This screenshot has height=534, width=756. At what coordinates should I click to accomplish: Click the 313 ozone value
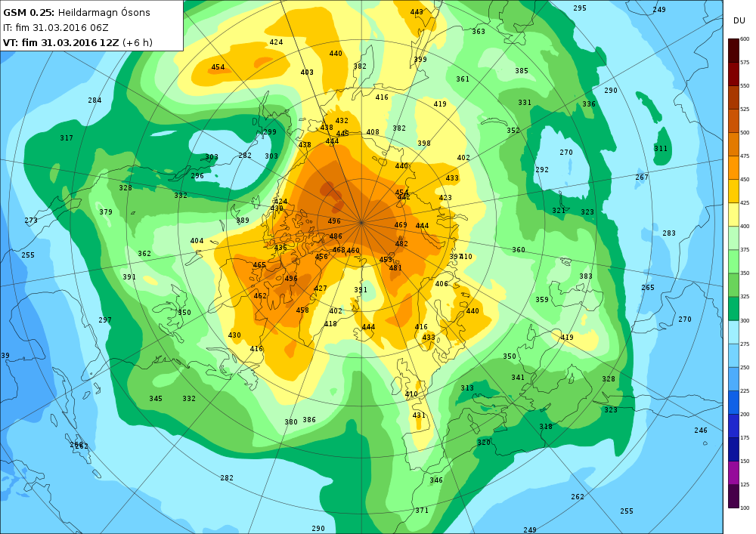tap(467, 387)
